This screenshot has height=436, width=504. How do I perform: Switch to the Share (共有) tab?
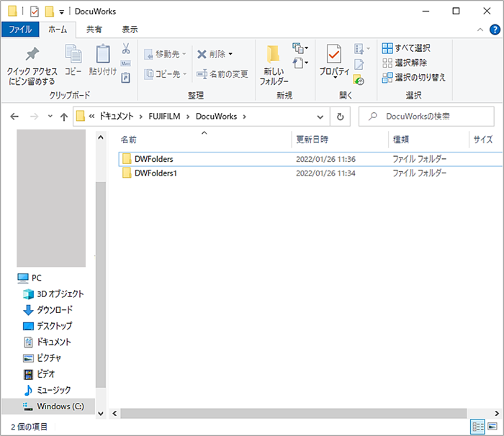pos(94,29)
